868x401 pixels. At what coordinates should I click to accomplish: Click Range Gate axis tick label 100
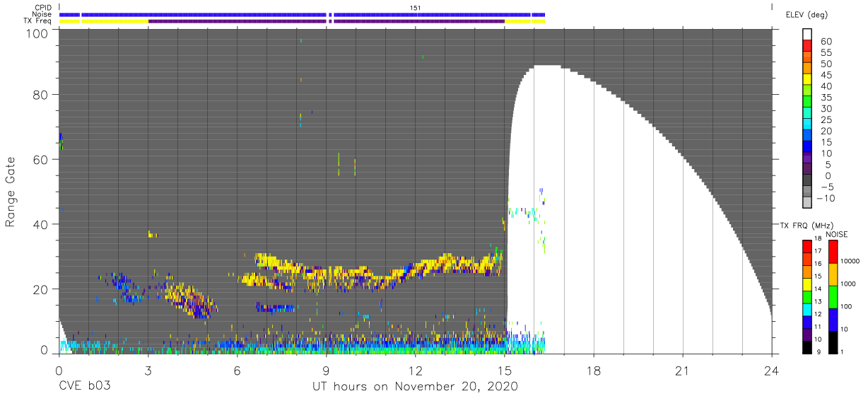(x=37, y=33)
